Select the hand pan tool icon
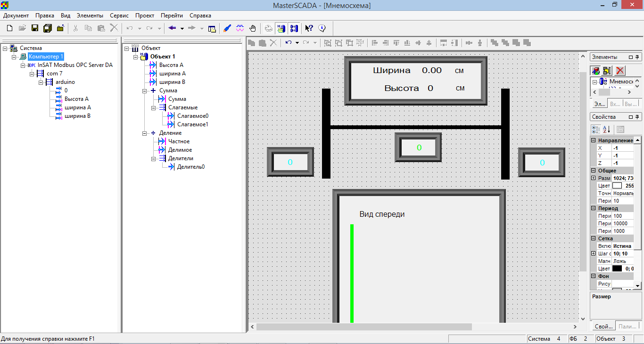Image resolution: width=644 pixels, height=344 pixels. 253,28
